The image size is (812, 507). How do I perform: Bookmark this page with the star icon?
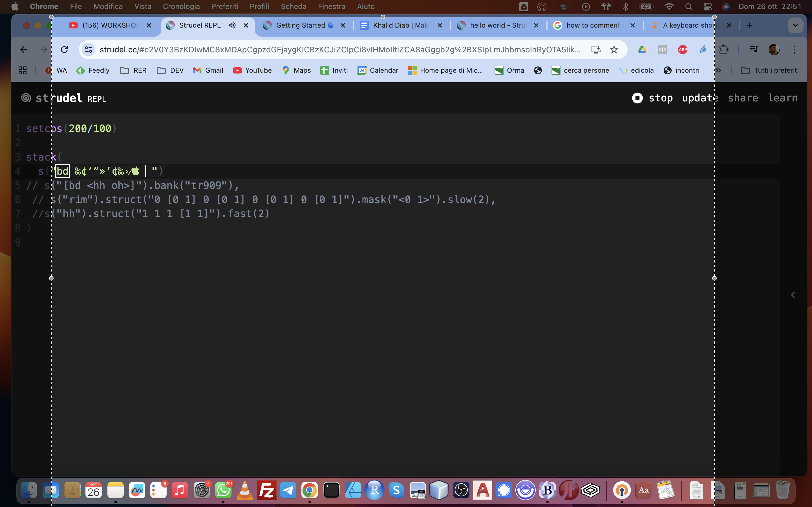(614, 50)
